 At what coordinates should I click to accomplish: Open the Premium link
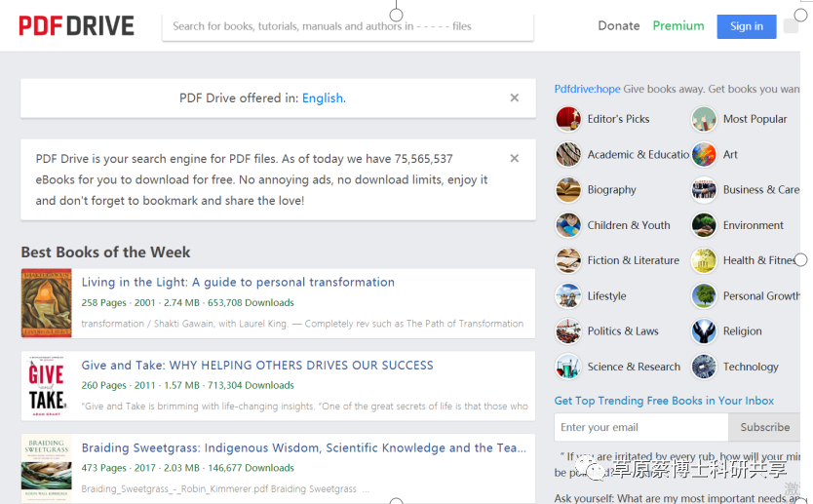(678, 26)
